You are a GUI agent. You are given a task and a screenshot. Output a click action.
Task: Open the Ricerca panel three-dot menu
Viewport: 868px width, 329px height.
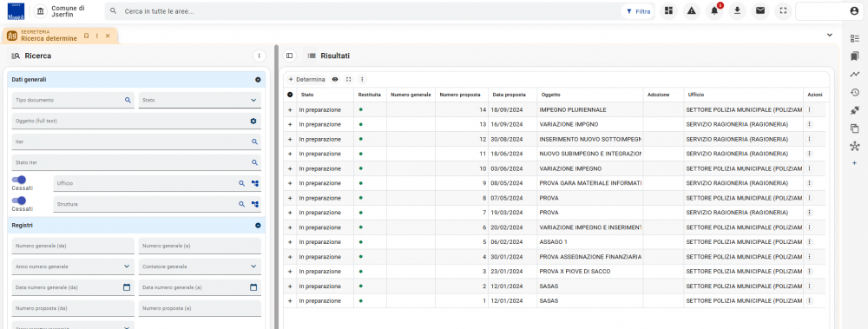click(259, 56)
